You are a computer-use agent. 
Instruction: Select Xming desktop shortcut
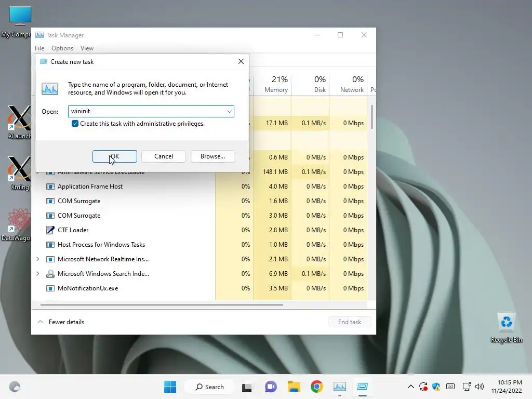click(x=19, y=173)
